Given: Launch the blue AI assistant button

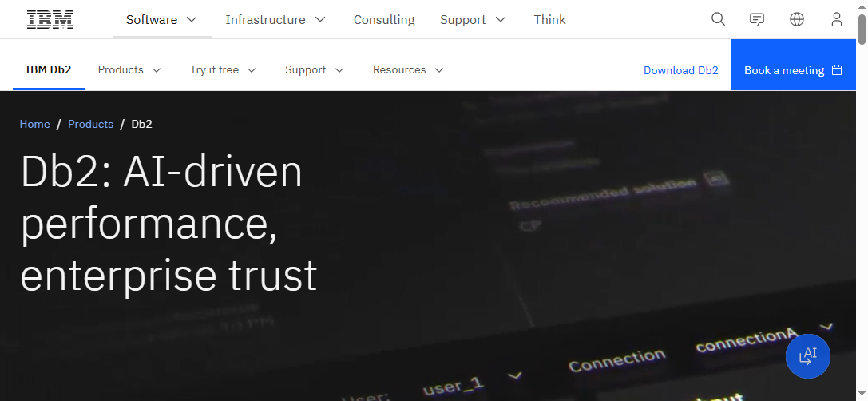Looking at the screenshot, I should [x=807, y=356].
